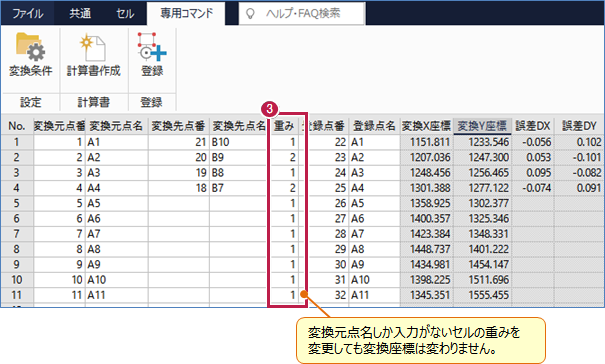
Task: Click the 変換Y座標 column header
Action: click(x=482, y=126)
